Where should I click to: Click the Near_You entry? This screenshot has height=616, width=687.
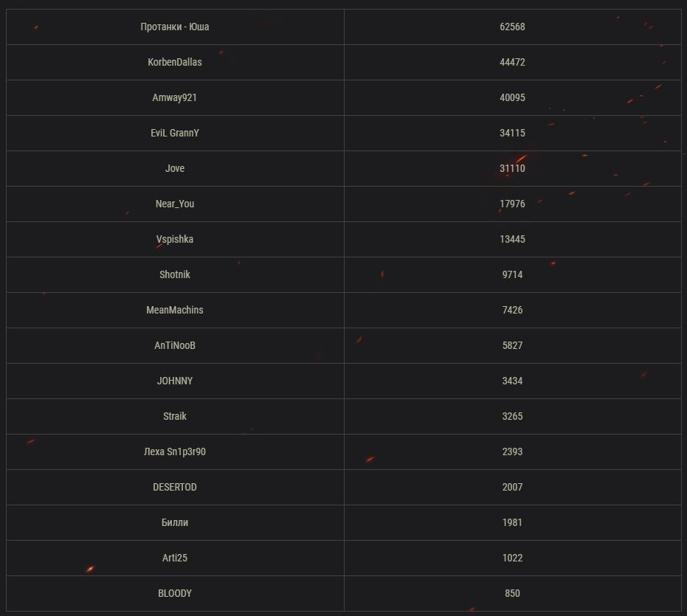tap(175, 204)
